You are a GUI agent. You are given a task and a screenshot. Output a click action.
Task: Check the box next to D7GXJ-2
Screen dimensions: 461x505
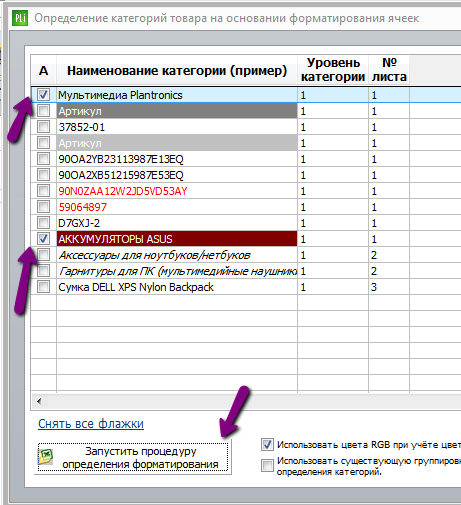pyautogui.click(x=43, y=223)
